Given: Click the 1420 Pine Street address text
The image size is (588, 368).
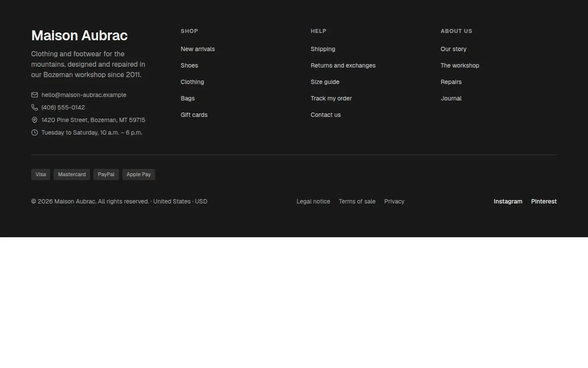Looking at the screenshot, I should click(93, 120).
